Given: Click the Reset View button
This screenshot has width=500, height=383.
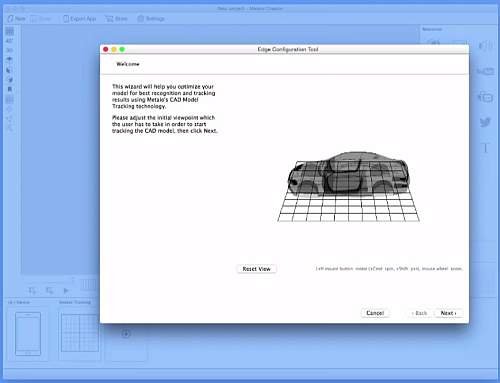Looking at the screenshot, I should tap(256, 269).
